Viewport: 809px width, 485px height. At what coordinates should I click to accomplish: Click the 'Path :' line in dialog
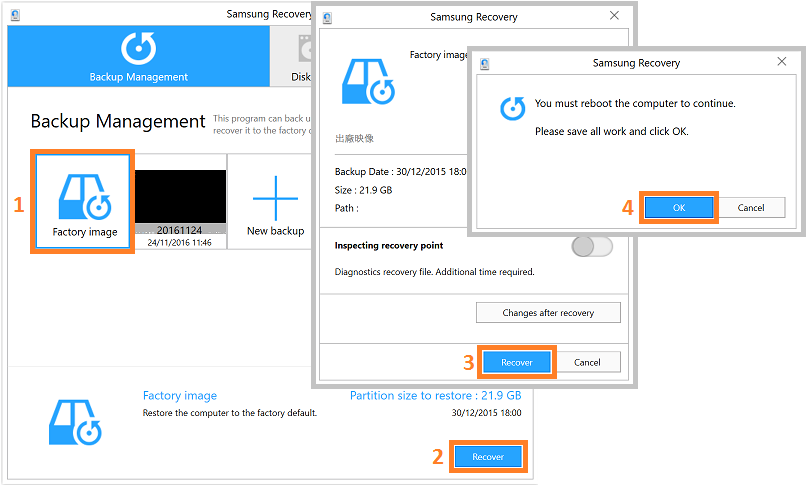pos(346,208)
